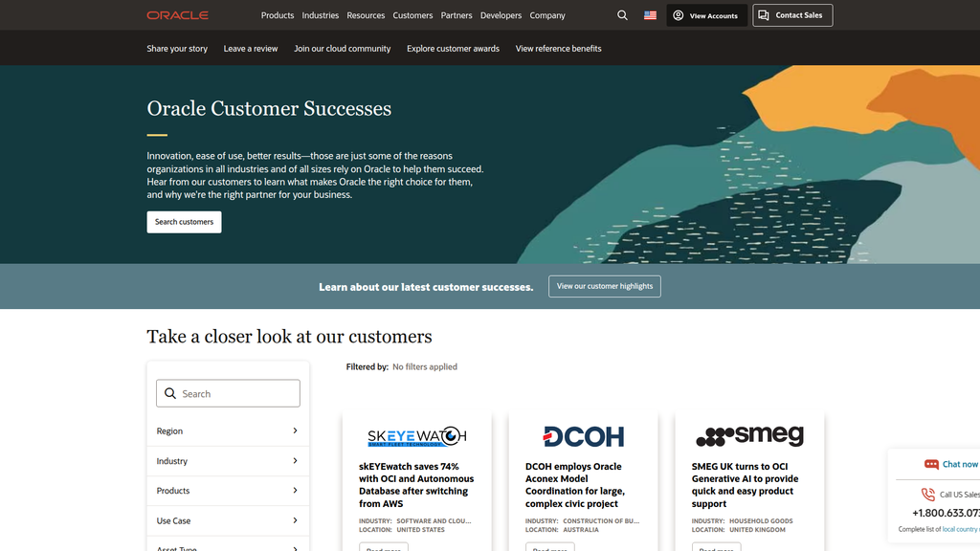Open skEYEwatch saves 74% story title
The width and height of the screenshot is (980, 551).
tap(416, 485)
